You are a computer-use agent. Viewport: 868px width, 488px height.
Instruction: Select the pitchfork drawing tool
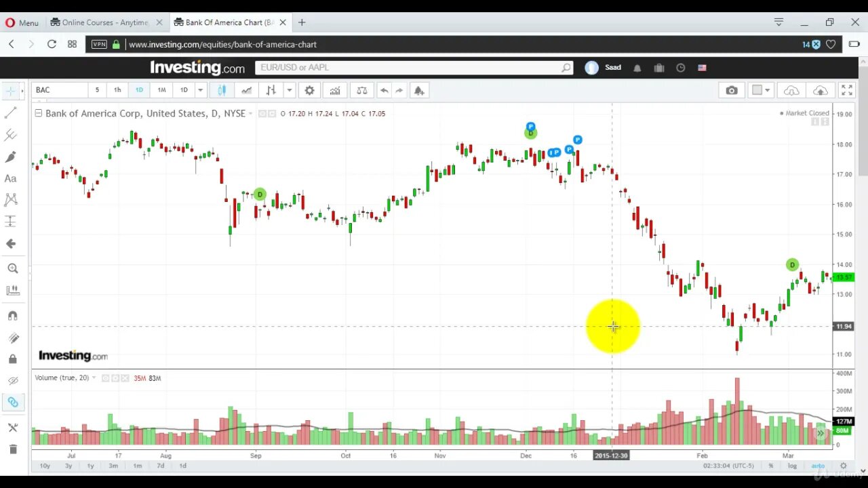[10, 135]
